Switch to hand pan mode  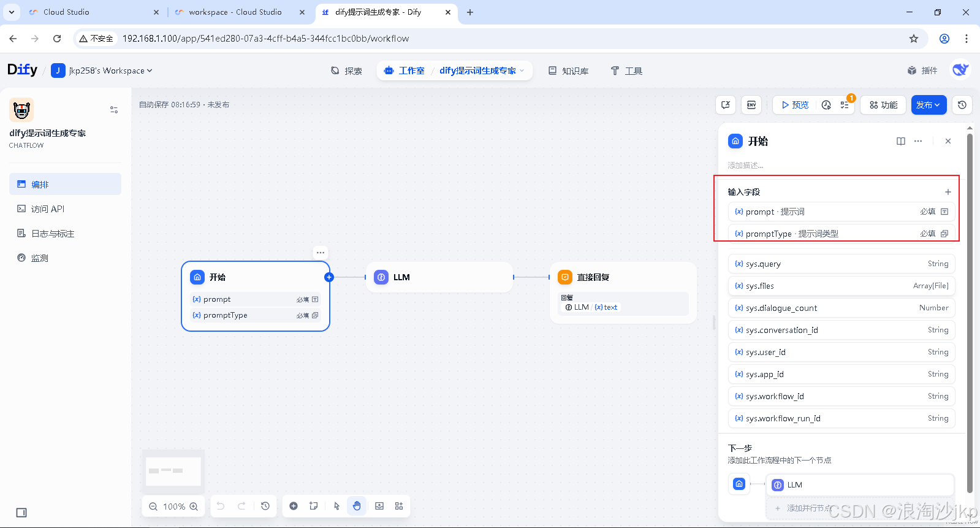tap(357, 506)
